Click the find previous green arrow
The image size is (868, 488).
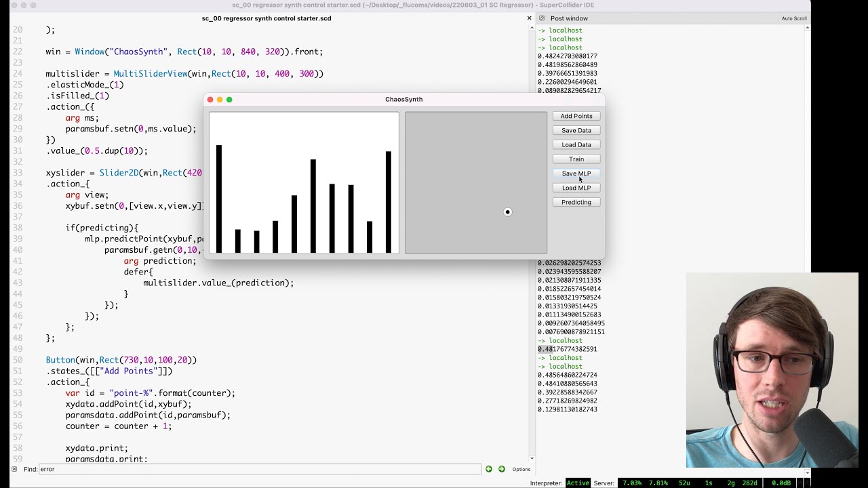[488, 469]
